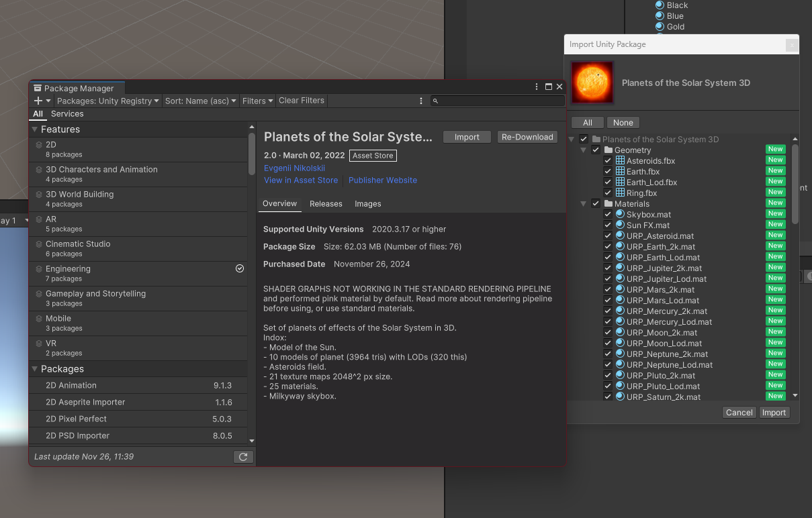Click the search magnifier in Package Manager

(436, 101)
